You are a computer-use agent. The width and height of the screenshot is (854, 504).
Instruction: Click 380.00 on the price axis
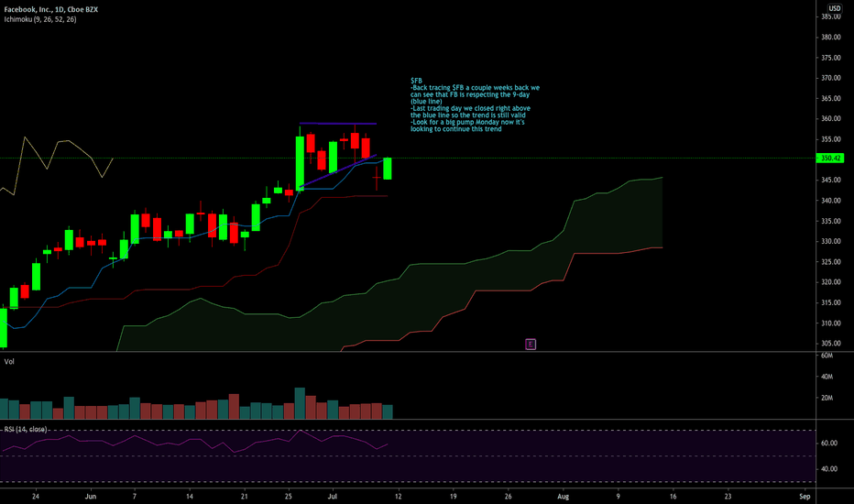point(831,37)
